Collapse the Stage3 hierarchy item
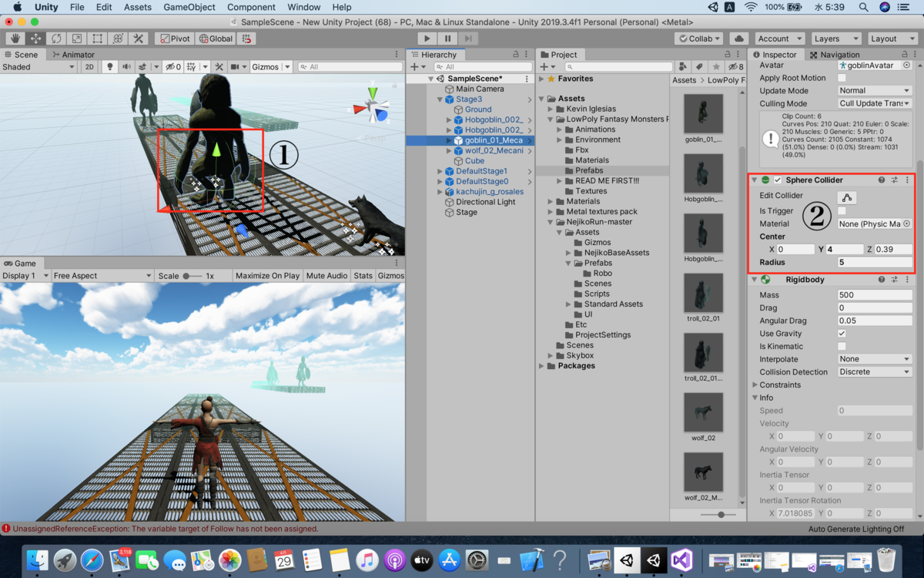The width and height of the screenshot is (924, 578). point(440,99)
